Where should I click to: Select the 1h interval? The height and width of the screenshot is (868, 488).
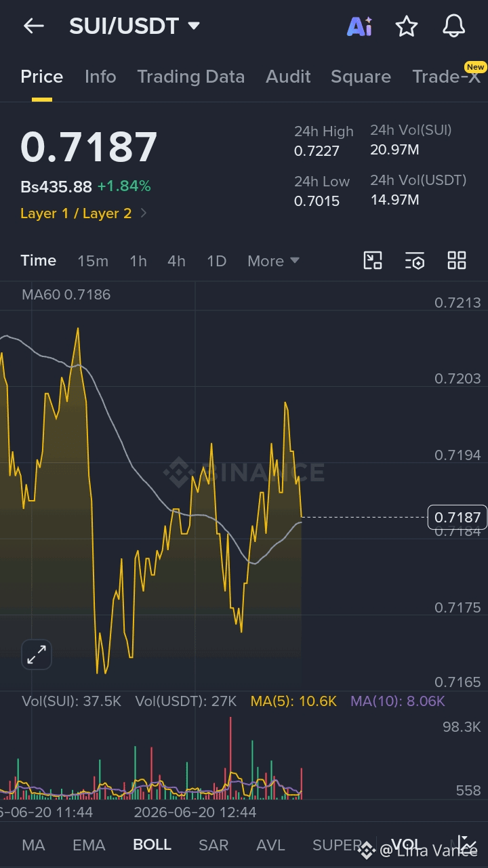click(138, 261)
